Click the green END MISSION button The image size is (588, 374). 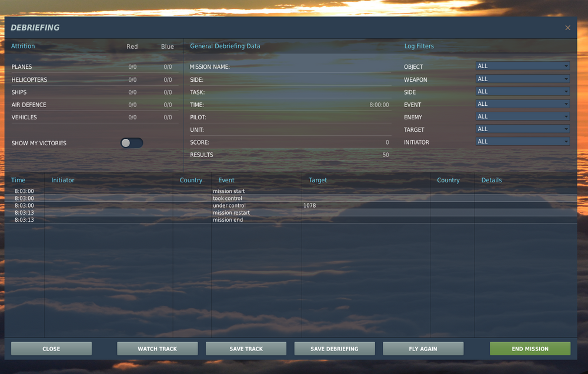(530, 349)
